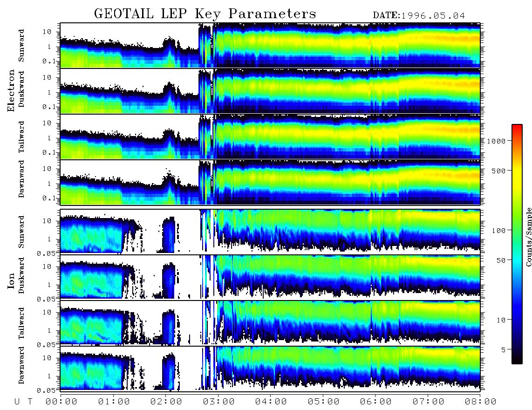Click the "0.05" tick of Ion Dawnward panel
Viewport: 532px width, 410px height.
point(46,390)
